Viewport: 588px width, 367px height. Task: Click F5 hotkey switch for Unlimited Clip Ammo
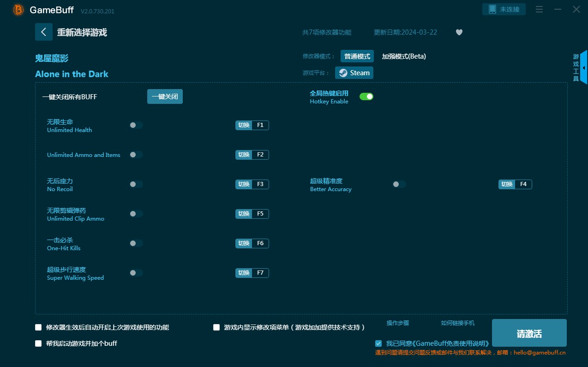[252, 214]
